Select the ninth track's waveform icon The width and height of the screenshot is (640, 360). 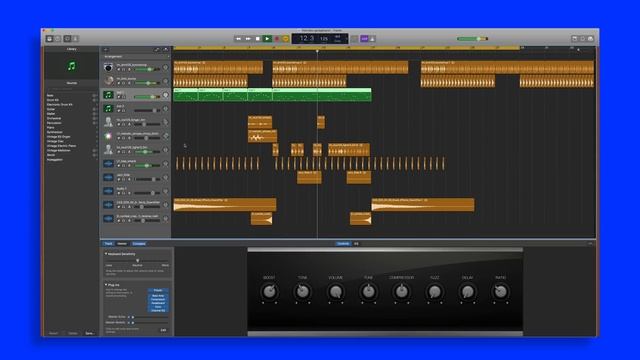pyautogui.click(x=108, y=178)
